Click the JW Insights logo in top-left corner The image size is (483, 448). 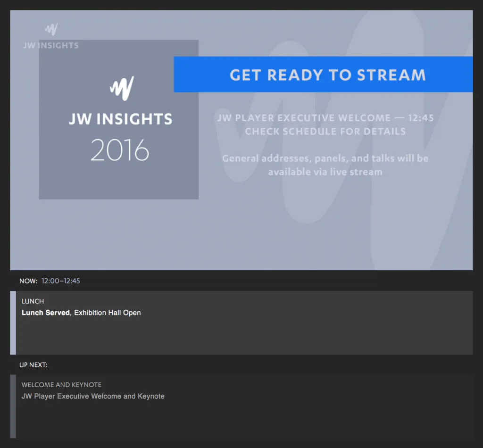[x=51, y=36]
